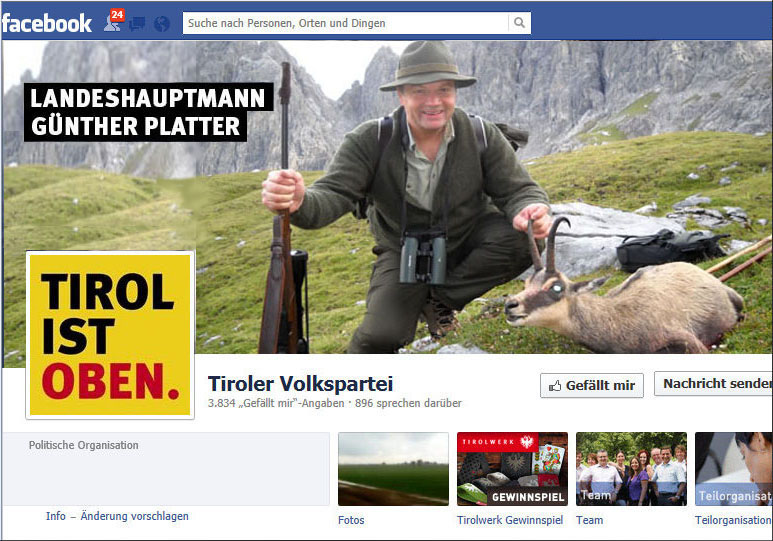Image resolution: width=773 pixels, height=541 pixels.
Task: Open the friend requests icon with badge 24
Action: (113, 22)
